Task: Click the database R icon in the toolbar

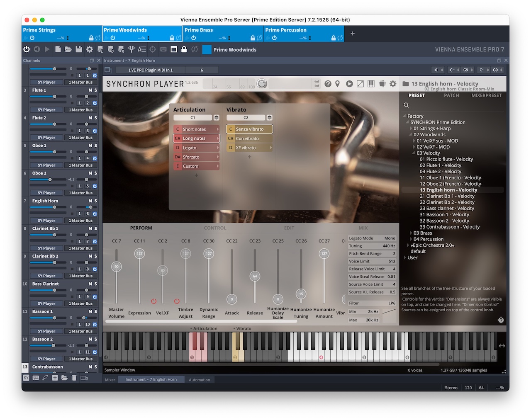Action: [121, 49]
